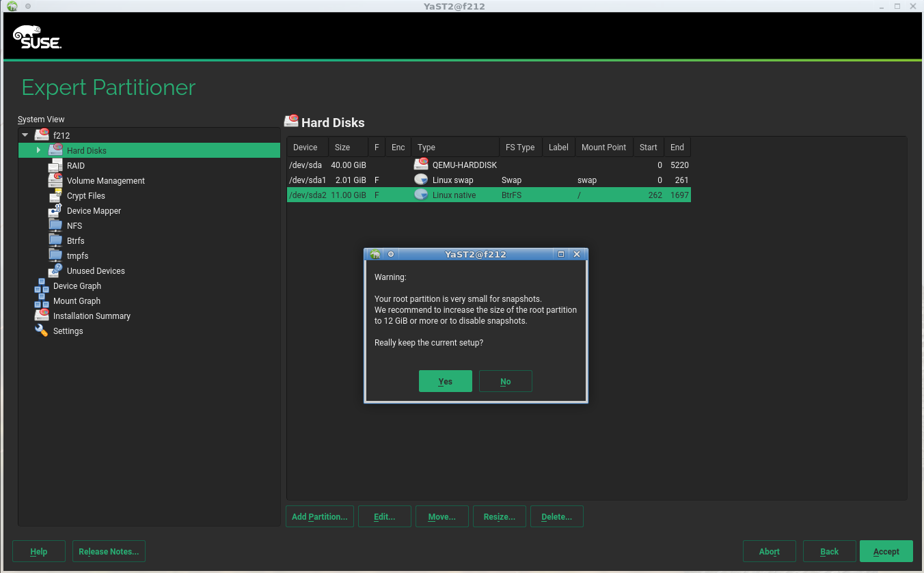Click the Unused Devices icon

tap(55, 271)
